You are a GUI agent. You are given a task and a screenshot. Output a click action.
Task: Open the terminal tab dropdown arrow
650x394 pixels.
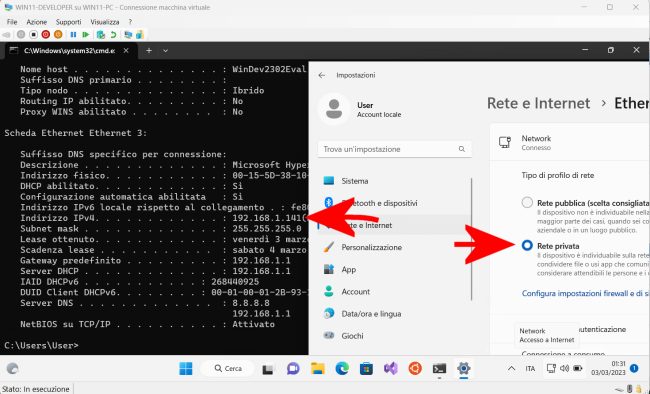165,51
